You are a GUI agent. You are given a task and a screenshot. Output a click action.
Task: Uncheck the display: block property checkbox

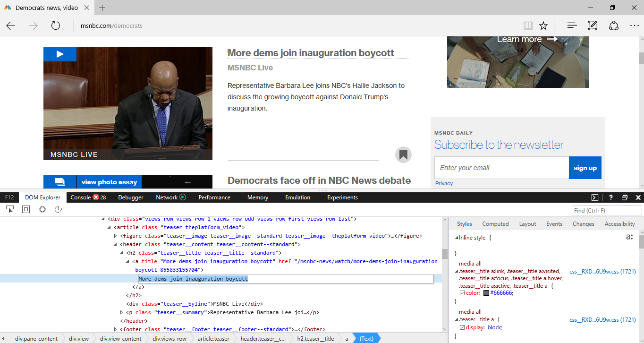click(x=462, y=327)
